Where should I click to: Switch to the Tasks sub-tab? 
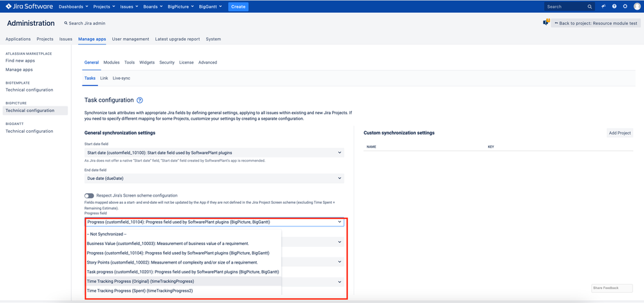click(90, 78)
